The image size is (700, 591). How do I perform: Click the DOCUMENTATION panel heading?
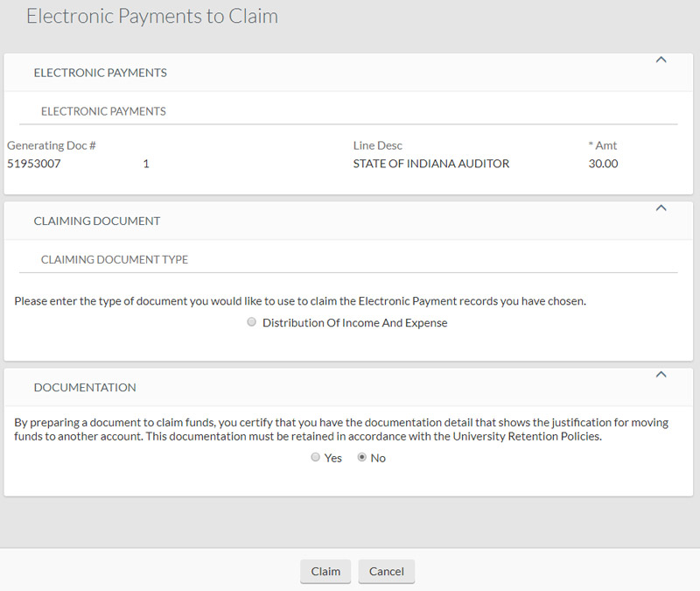point(85,387)
